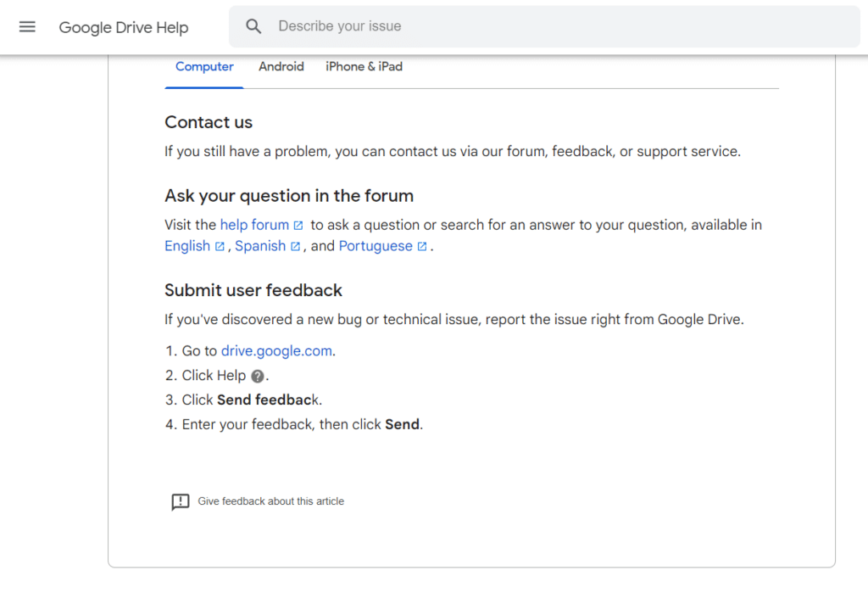Screen dimensions: 868x593
Task: Click the Ask your question in the forum heading
Action: point(289,196)
